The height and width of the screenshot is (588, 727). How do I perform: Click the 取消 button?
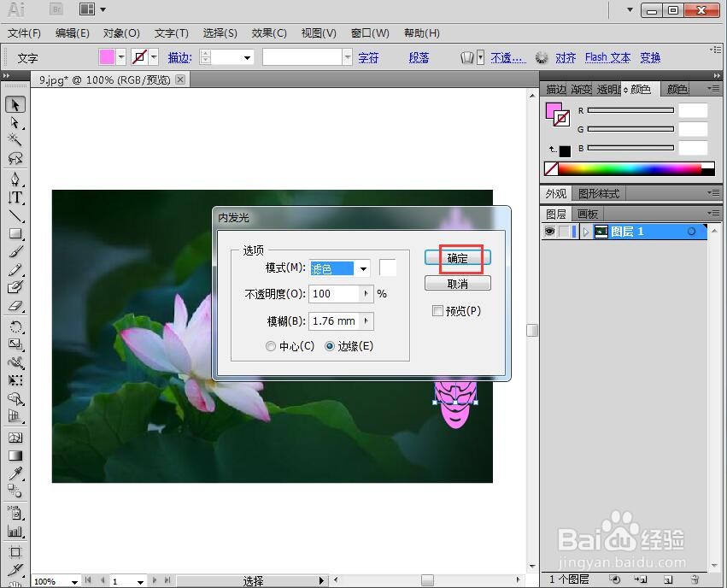pyautogui.click(x=458, y=284)
